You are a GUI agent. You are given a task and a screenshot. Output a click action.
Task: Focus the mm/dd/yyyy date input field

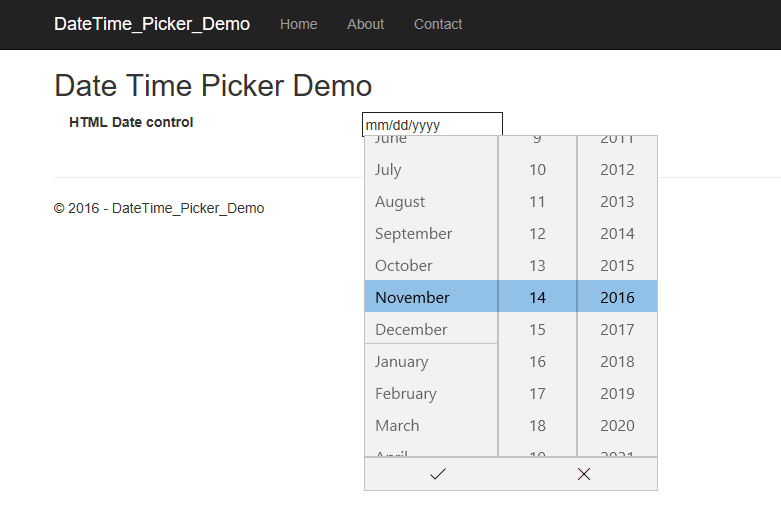point(432,125)
